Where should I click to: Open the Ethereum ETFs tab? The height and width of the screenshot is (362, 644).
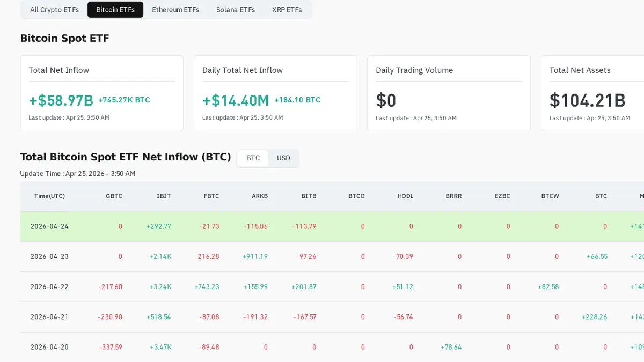point(175,10)
